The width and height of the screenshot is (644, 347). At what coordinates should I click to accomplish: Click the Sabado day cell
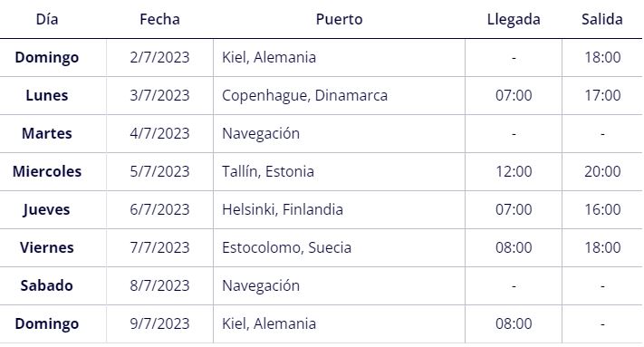tap(47, 285)
